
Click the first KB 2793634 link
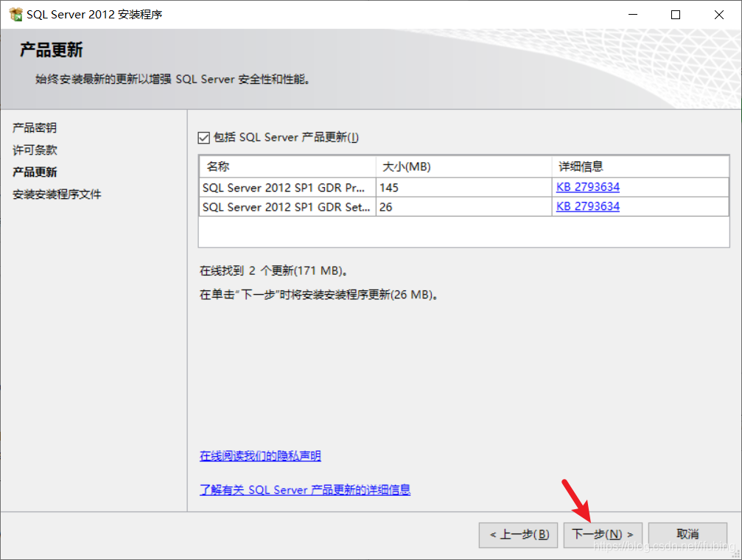coord(587,186)
